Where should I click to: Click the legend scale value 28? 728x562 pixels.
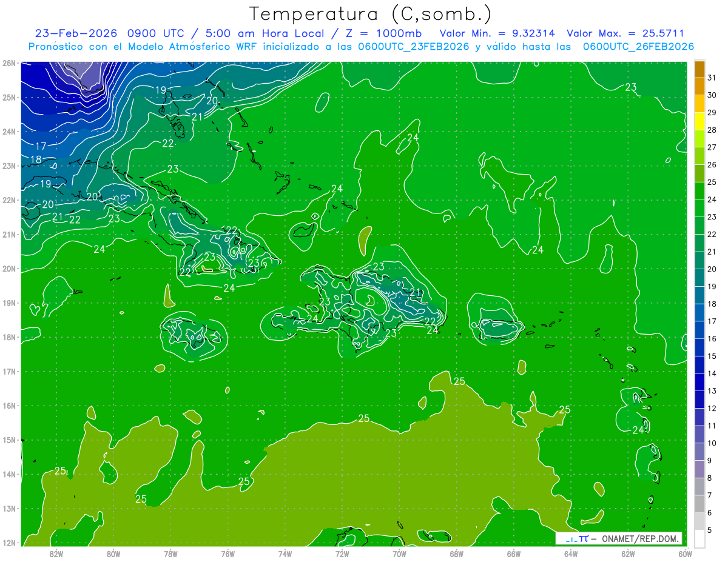(712, 130)
